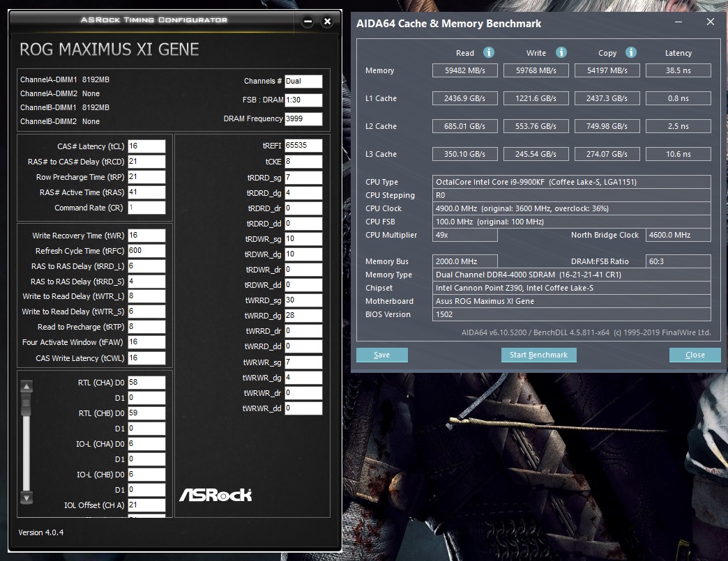Click the tWRWR_dd value field
This screenshot has width=728, height=561.
click(x=303, y=408)
